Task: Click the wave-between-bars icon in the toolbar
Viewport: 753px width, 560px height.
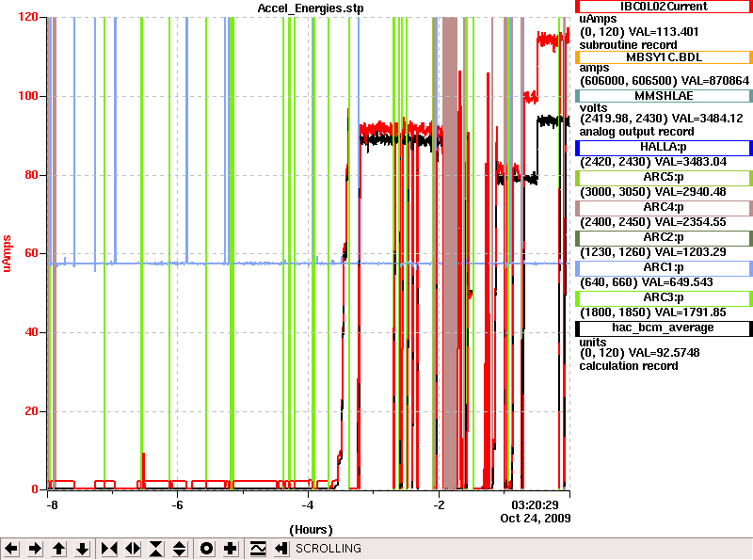Action: coord(258,549)
